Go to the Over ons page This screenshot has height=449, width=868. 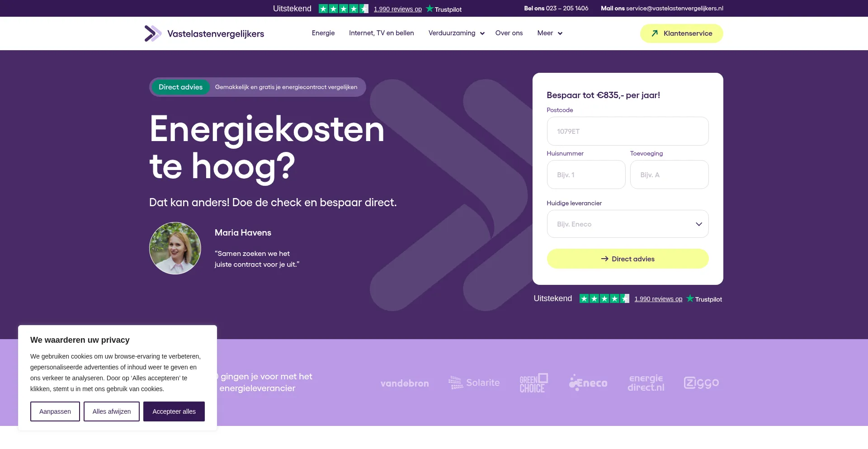(509, 33)
